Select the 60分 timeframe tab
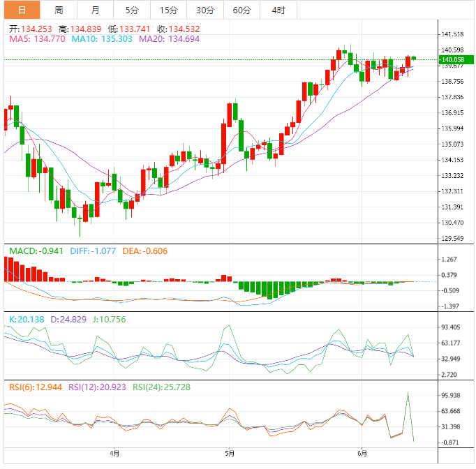Viewport: 476px width, 469px height. pyautogui.click(x=242, y=10)
